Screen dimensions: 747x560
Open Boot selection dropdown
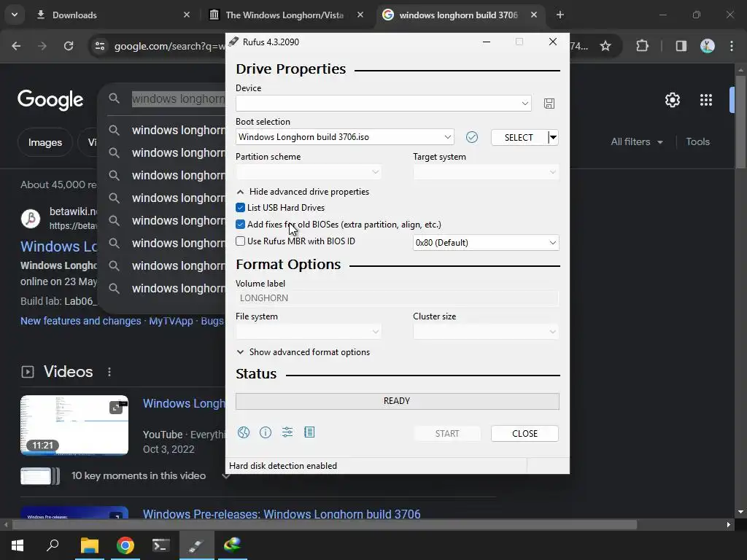tap(344, 137)
